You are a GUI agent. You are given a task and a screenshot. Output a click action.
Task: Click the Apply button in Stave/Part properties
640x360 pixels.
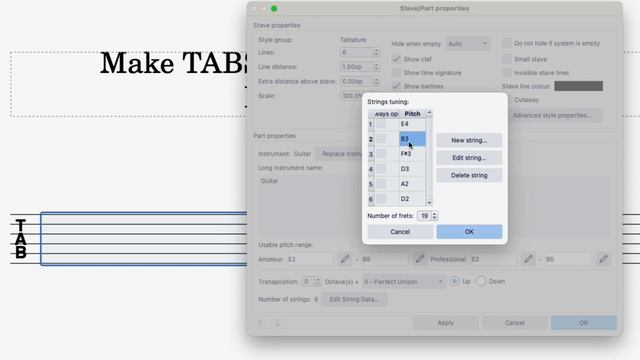(445, 322)
